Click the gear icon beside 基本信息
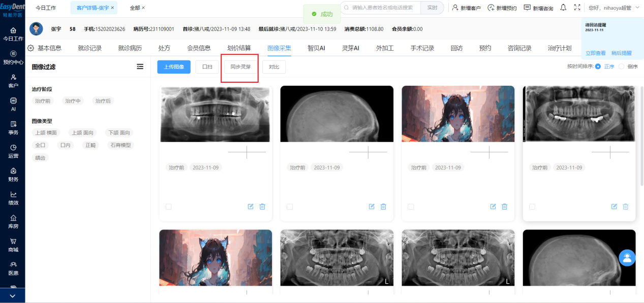 (x=30, y=48)
